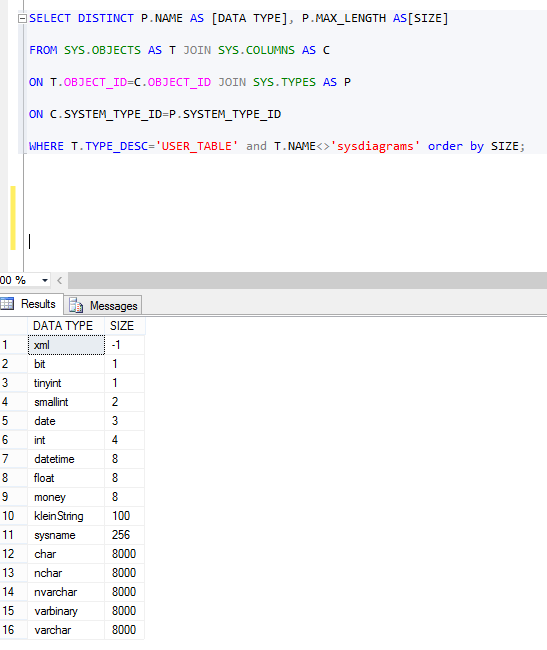Open the zoom percentage dropdown

point(45,281)
